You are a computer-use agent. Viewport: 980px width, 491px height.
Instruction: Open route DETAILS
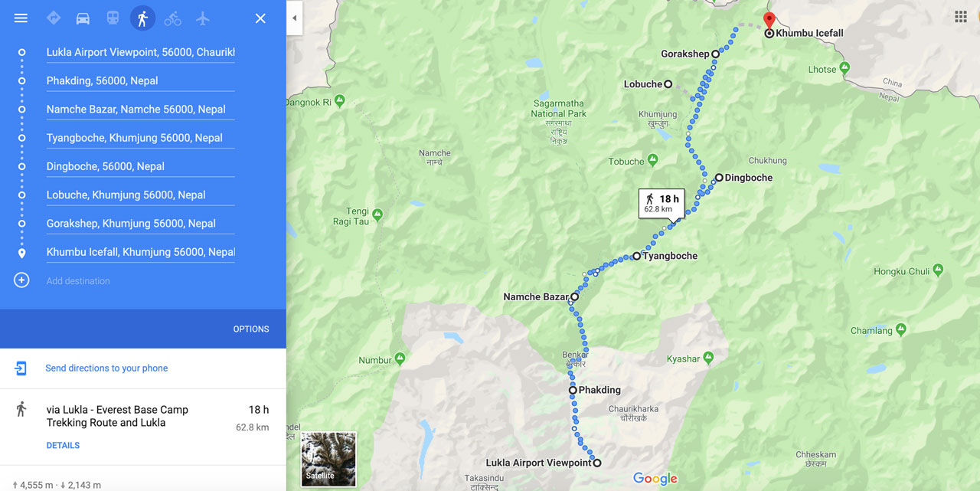63,445
